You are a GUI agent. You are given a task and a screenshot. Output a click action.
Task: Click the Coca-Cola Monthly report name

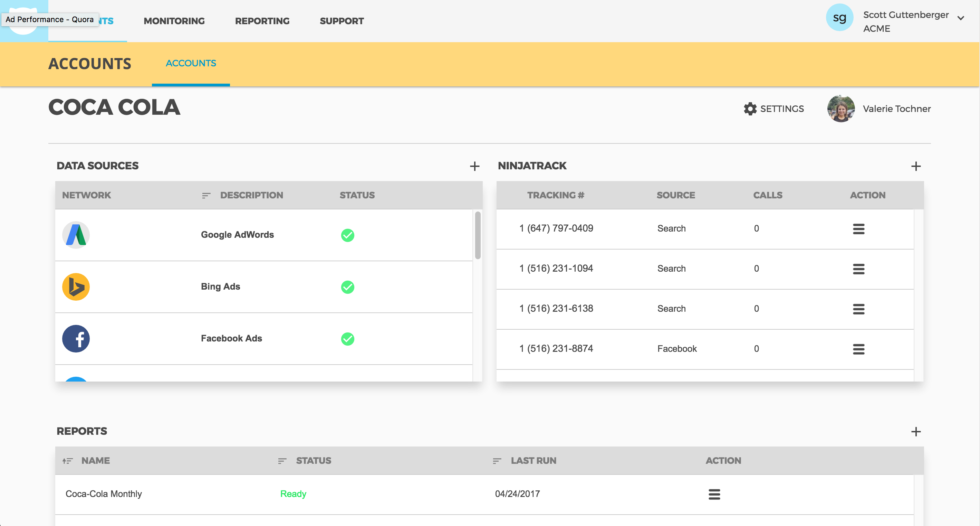104,494
